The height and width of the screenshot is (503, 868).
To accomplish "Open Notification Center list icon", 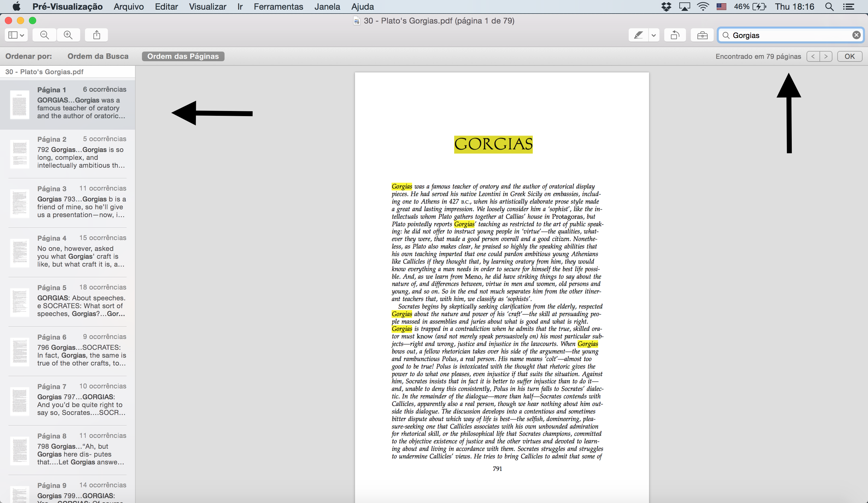I will pyautogui.click(x=848, y=7).
